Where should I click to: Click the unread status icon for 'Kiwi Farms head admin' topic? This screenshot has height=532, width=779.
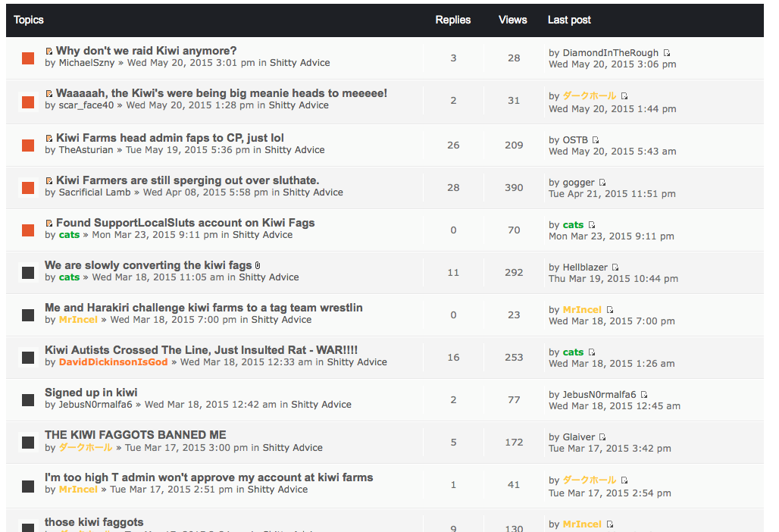[28, 145]
